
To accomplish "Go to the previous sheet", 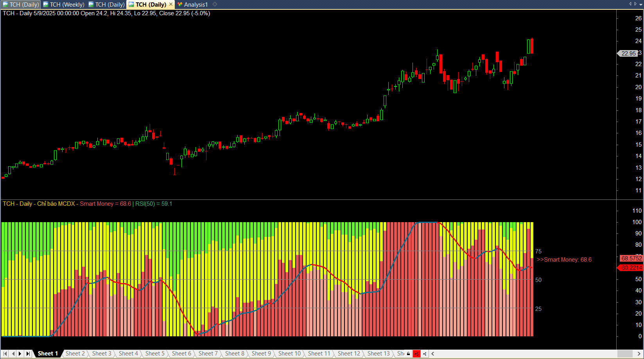I will pos(13,354).
